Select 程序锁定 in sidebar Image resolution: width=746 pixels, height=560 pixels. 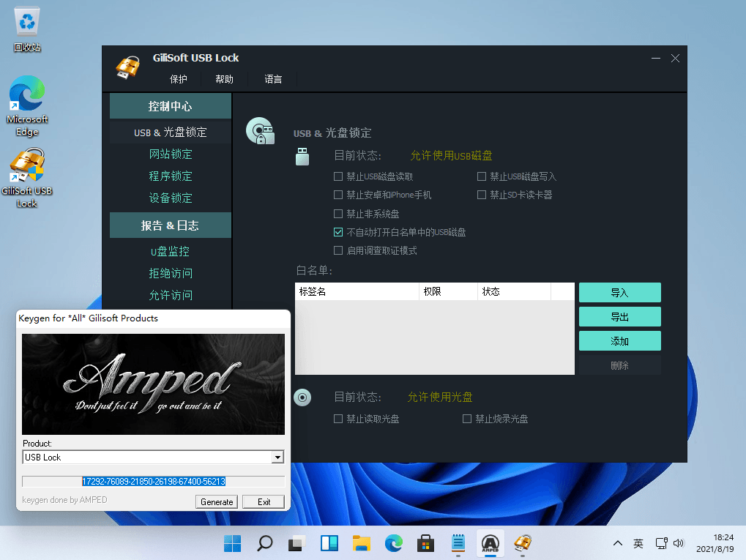171,176
